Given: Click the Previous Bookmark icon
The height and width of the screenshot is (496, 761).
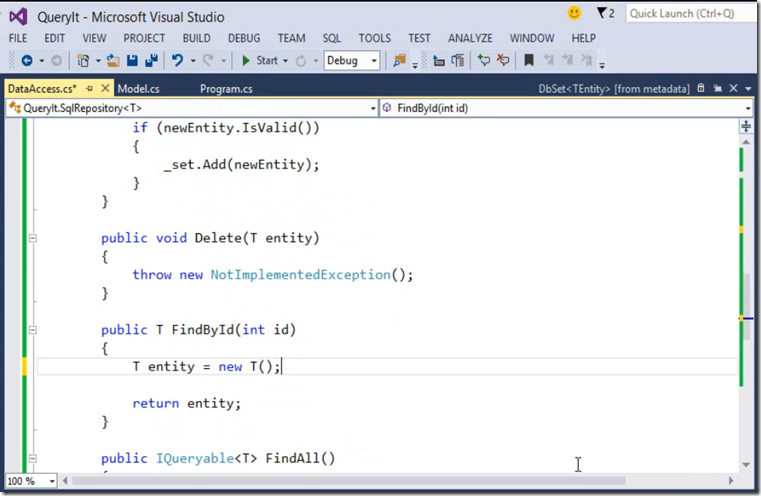Looking at the screenshot, I should (548, 60).
